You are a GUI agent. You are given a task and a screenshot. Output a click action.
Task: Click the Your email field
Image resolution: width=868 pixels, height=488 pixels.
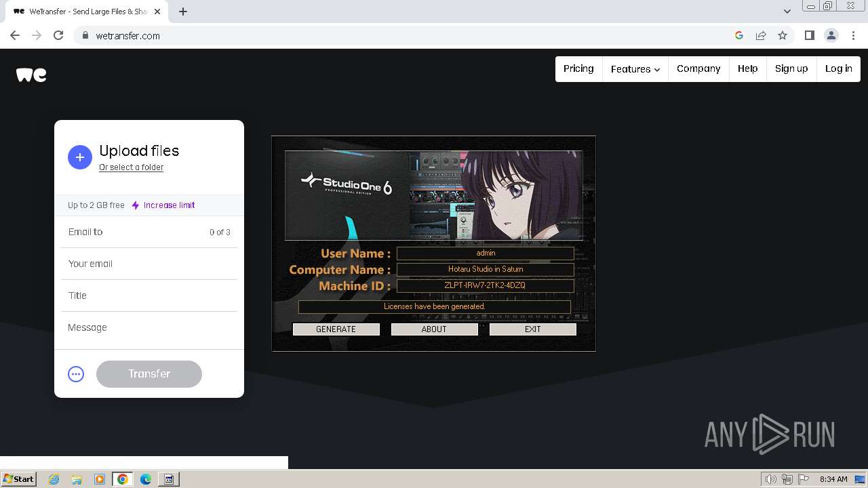pyautogui.click(x=149, y=264)
